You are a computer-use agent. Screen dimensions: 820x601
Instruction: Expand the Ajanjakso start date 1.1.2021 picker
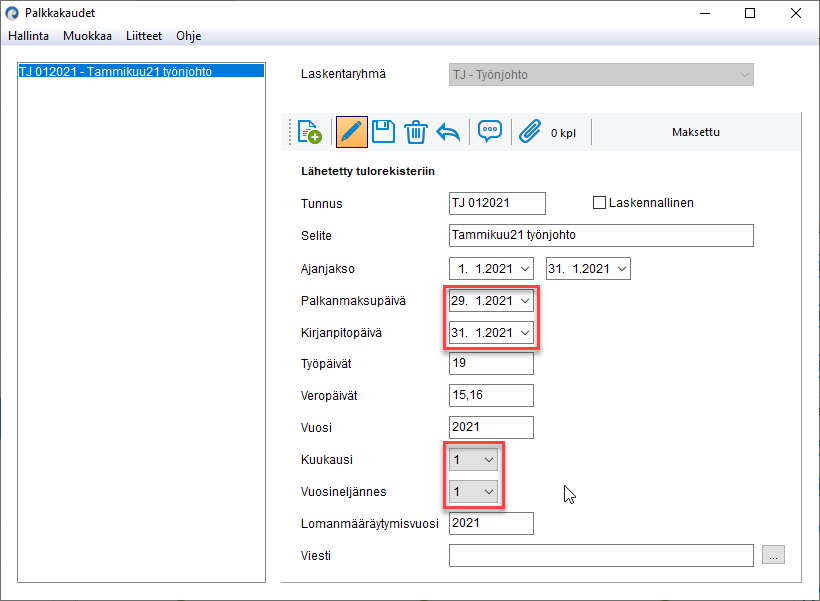[525, 269]
